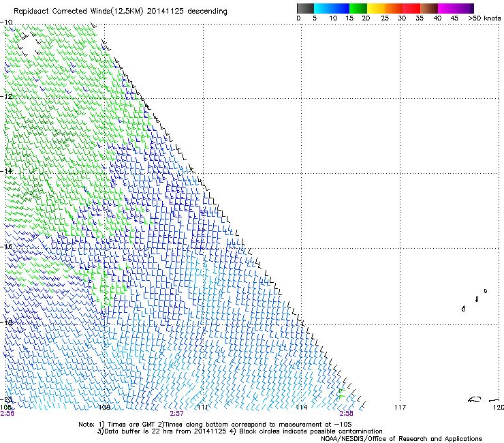Click the orange 25-30 knots legend swatch
504x443 pixels.
(394, 8)
